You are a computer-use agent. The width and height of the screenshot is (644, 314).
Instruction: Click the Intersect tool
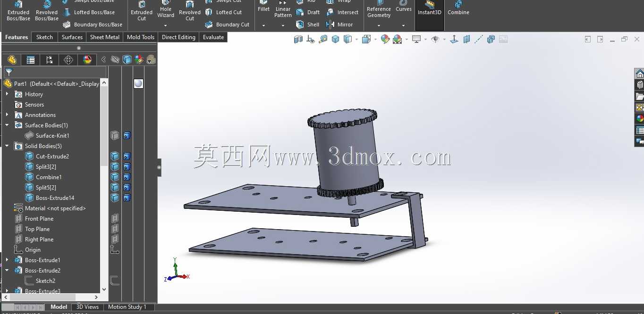pos(342,12)
